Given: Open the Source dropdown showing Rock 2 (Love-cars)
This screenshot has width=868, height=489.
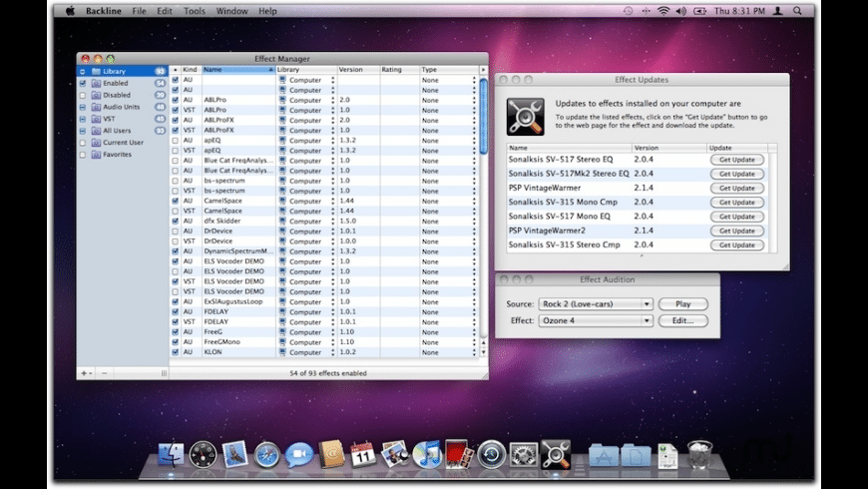Looking at the screenshot, I should tap(596, 304).
